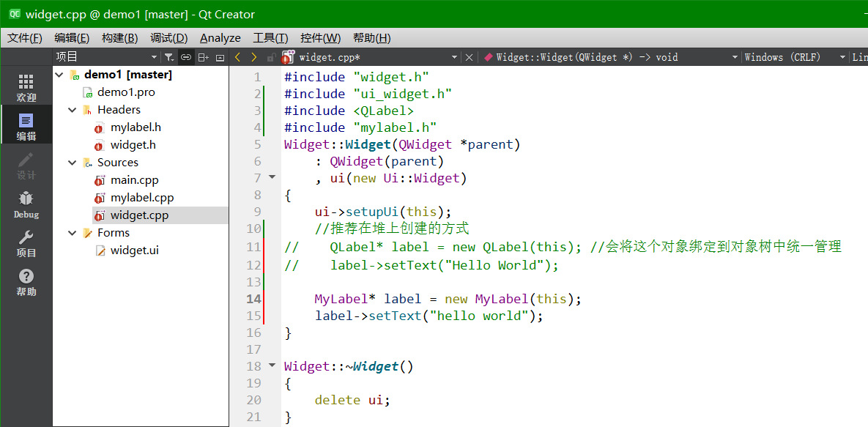Screen dimensions: 868x427
Task: Click '"mylabel.h"' include on line 4
Action: [396, 127]
